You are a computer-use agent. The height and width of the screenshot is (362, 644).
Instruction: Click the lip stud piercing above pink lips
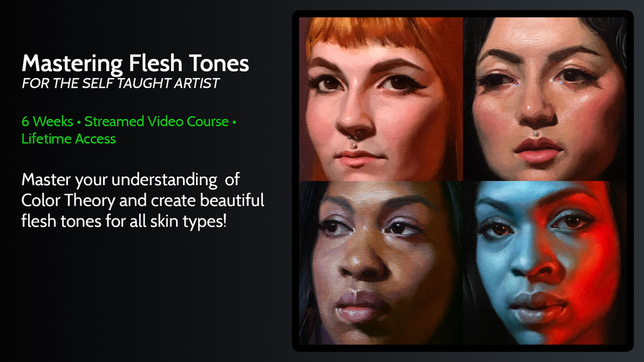point(536,134)
